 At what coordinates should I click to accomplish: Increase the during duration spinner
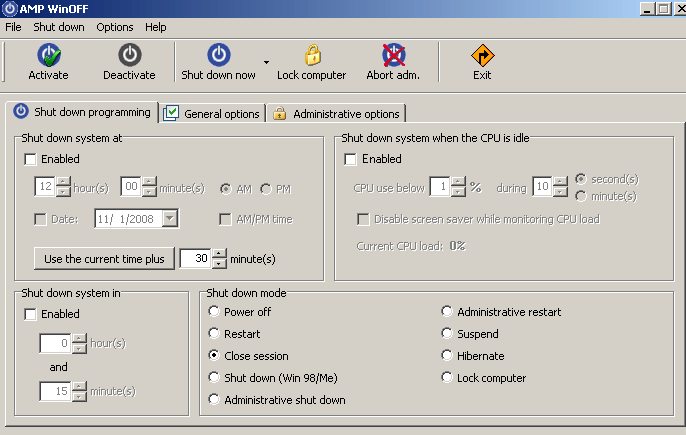560,182
